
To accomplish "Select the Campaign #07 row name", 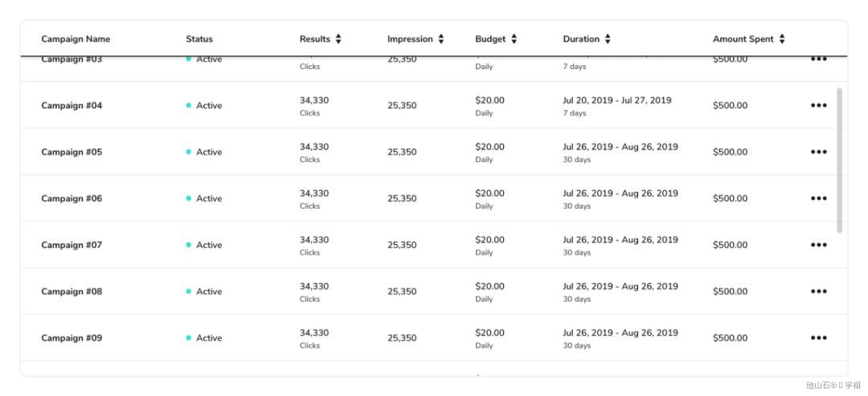I will click(72, 245).
